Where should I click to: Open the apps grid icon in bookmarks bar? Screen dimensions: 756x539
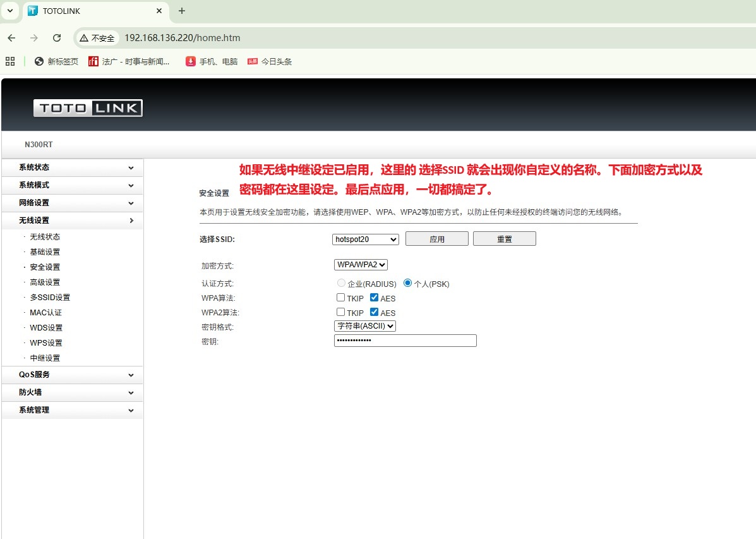pyautogui.click(x=10, y=61)
